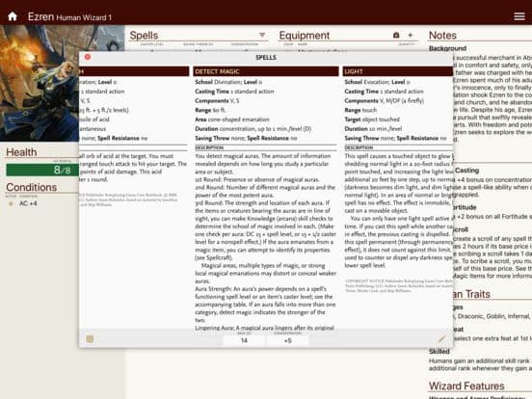Select the Save DC value 14
The image size is (532, 399).
point(244,340)
